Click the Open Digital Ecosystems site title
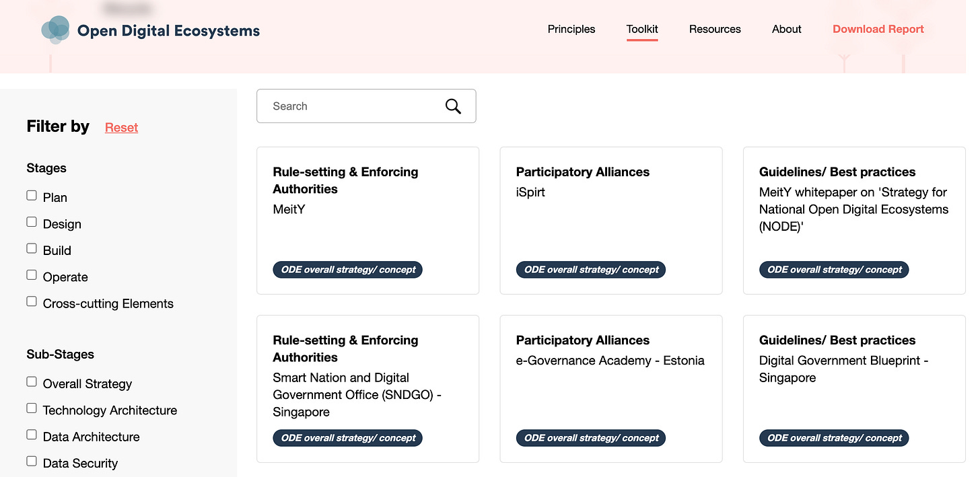Screen dimensions: 980x477 pos(168,30)
